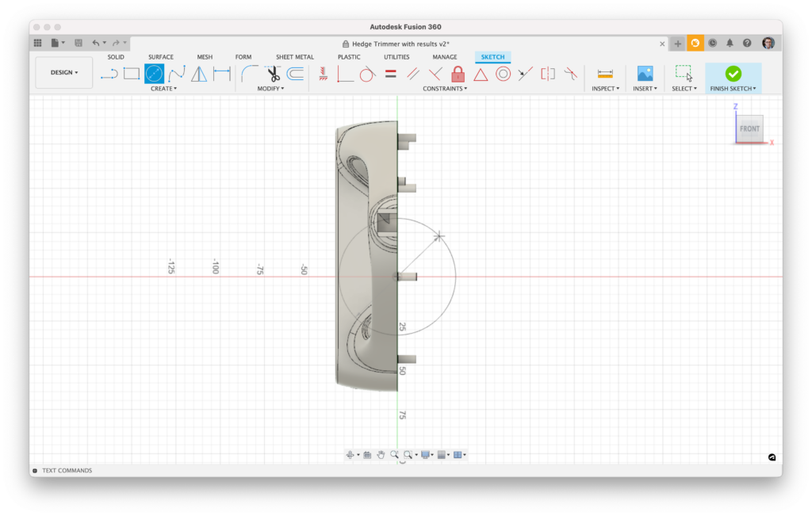Expand the SELECT dropdown

pos(684,89)
